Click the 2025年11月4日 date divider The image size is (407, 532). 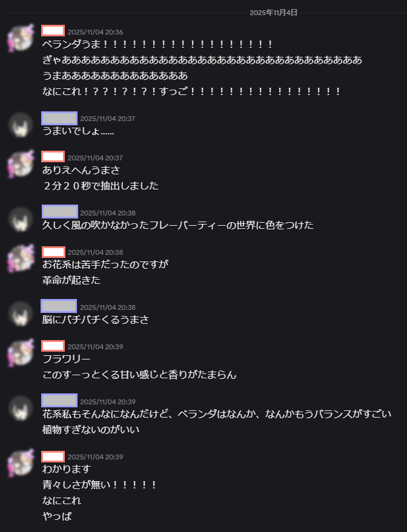click(x=274, y=13)
